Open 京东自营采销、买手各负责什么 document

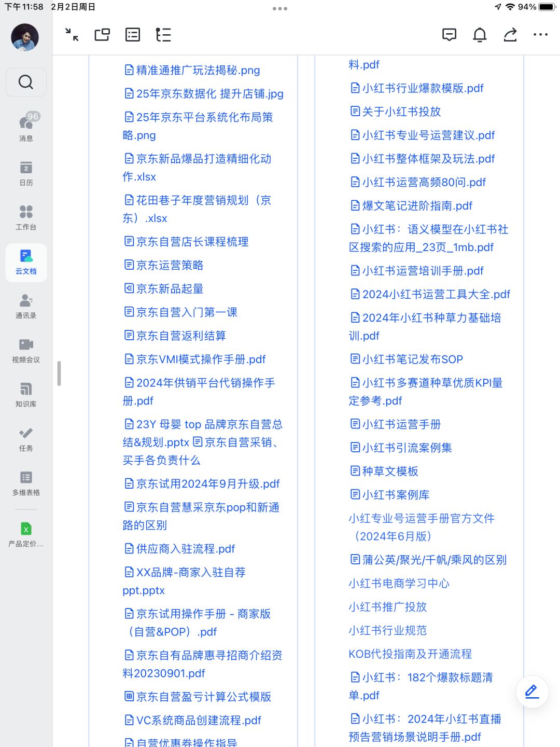click(202, 451)
